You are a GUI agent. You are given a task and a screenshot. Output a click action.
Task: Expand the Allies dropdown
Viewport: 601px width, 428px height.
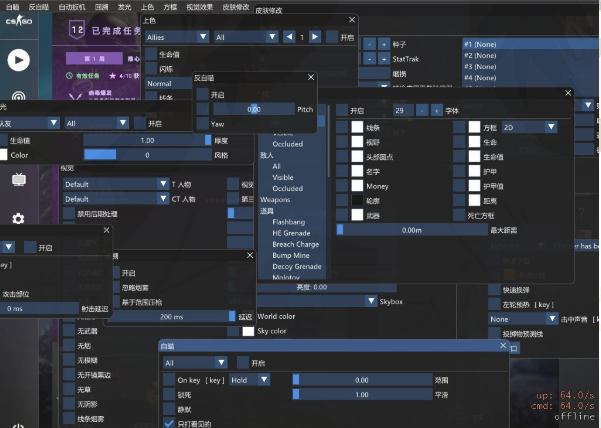pyautogui.click(x=174, y=37)
